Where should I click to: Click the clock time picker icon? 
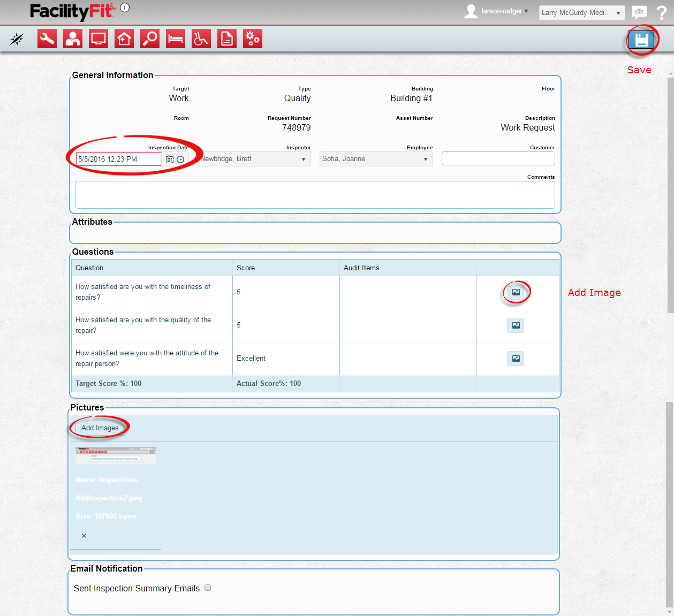(x=180, y=159)
